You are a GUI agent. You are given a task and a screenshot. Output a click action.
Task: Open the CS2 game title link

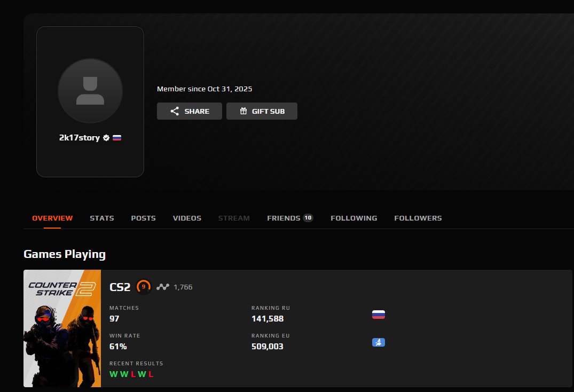click(120, 287)
